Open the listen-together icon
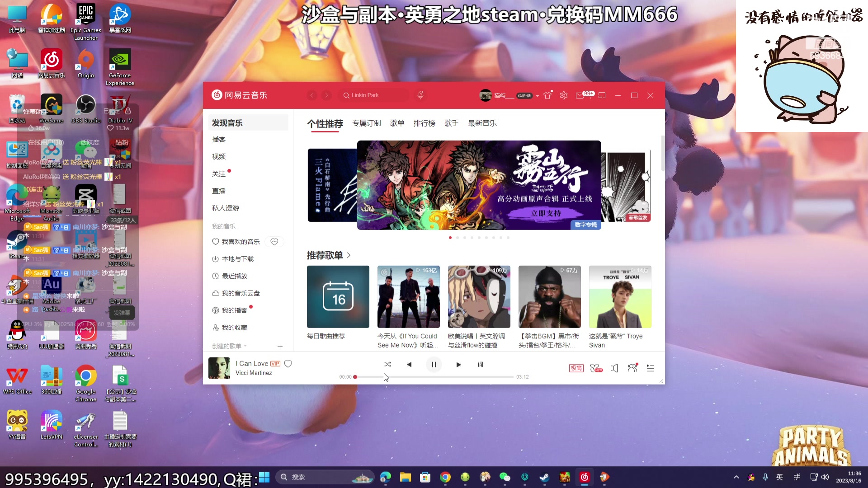This screenshot has width=868, height=488. 632,368
